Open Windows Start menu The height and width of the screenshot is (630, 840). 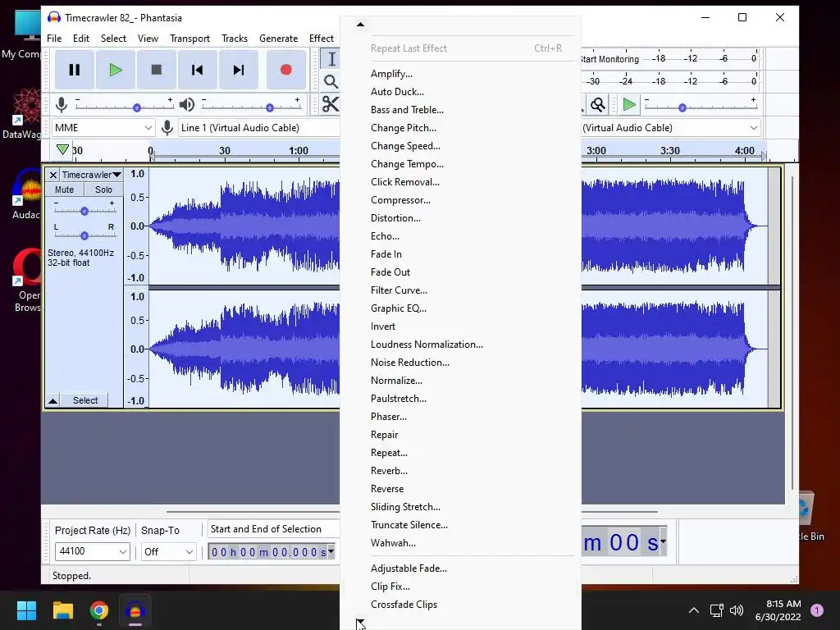[26, 610]
